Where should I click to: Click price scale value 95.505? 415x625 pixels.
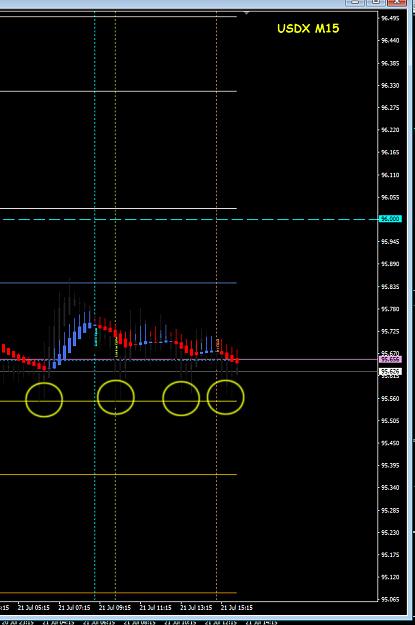click(390, 421)
